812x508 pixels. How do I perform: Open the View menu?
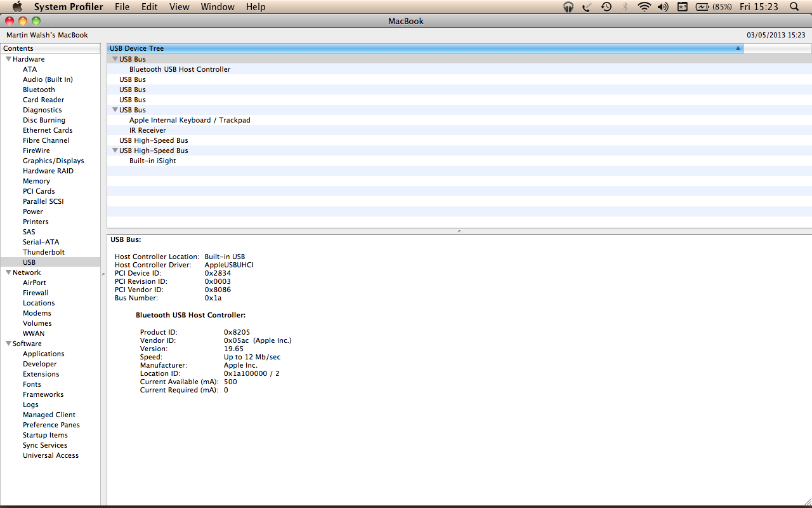180,7
